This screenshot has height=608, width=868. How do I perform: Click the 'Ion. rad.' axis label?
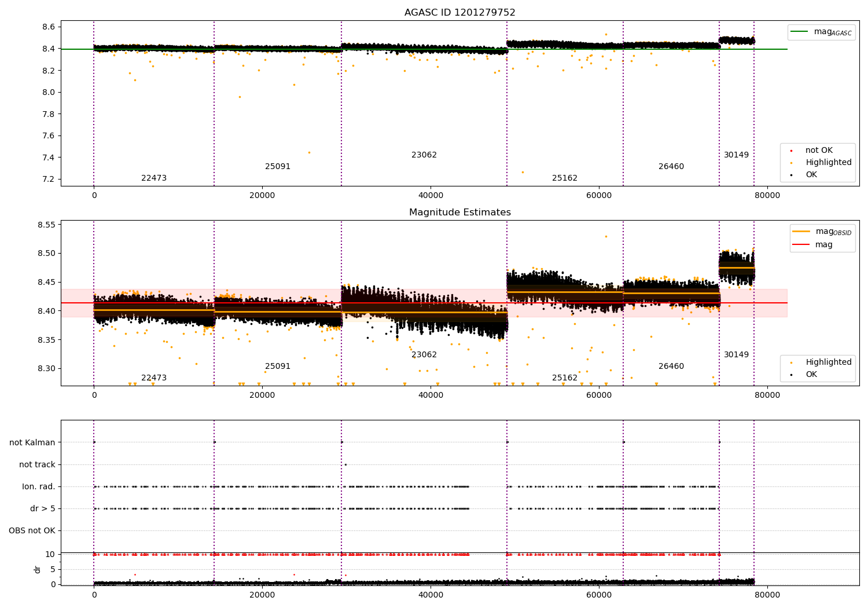[x=39, y=486]
